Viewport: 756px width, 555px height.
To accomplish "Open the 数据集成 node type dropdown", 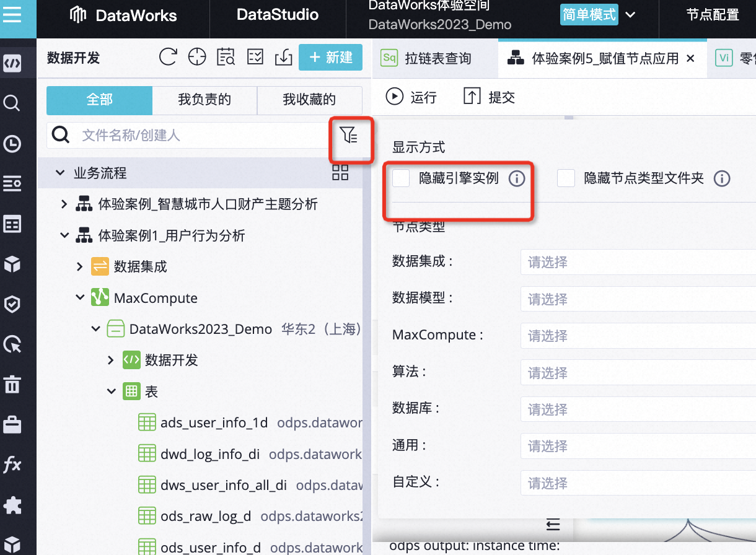I will 638,262.
